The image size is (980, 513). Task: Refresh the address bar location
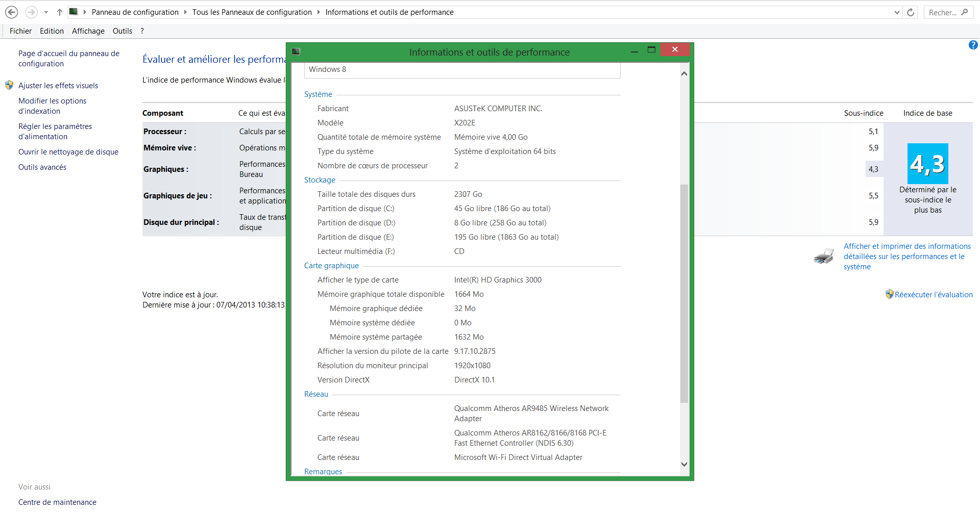(911, 12)
